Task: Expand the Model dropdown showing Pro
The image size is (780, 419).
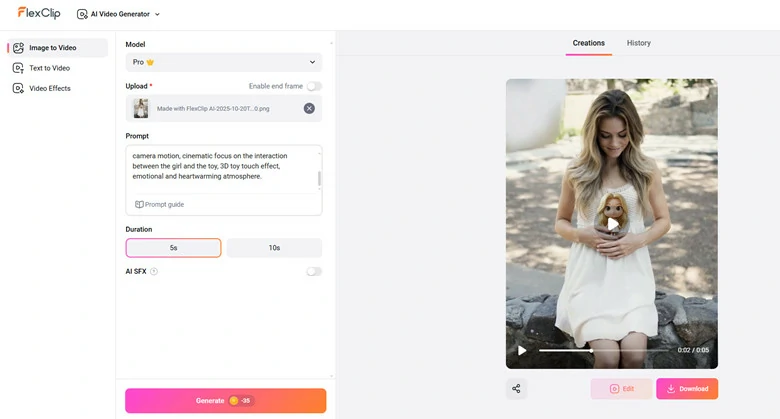Action: 223,62
